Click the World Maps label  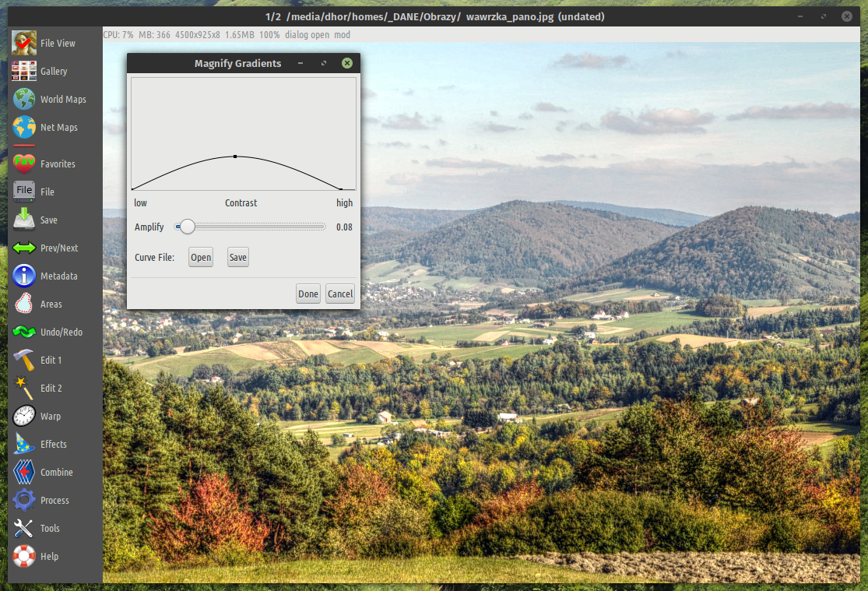[63, 99]
